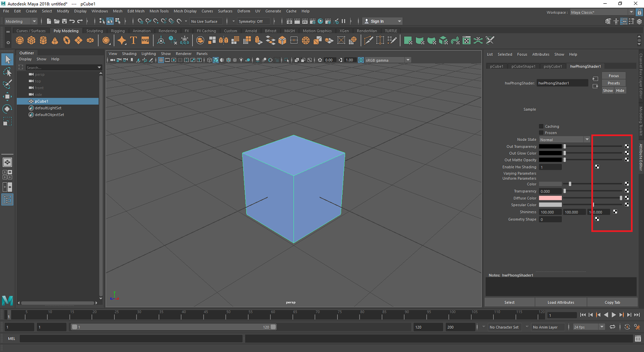The height and width of the screenshot is (352, 644).
Task: Expand the sRGB gamma view transform list
Action: pyautogui.click(x=408, y=60)
